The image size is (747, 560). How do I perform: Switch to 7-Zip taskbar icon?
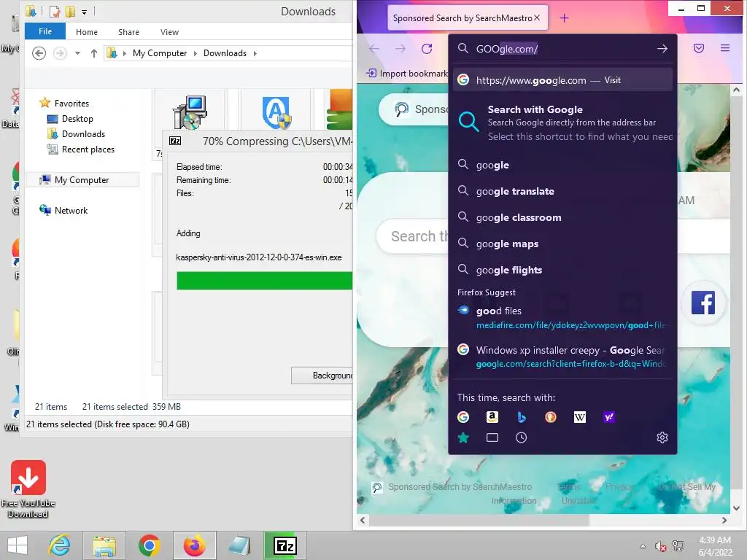coord(285,545)
